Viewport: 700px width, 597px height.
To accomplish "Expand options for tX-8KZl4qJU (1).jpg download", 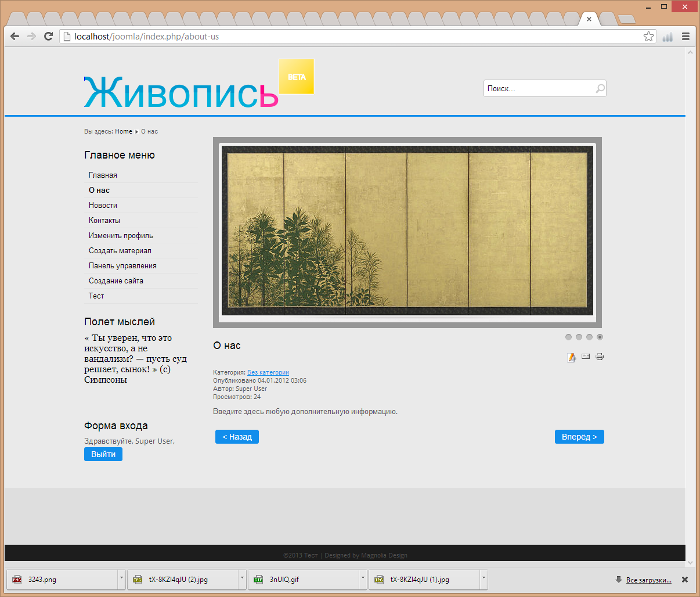I will coord(483,580).
